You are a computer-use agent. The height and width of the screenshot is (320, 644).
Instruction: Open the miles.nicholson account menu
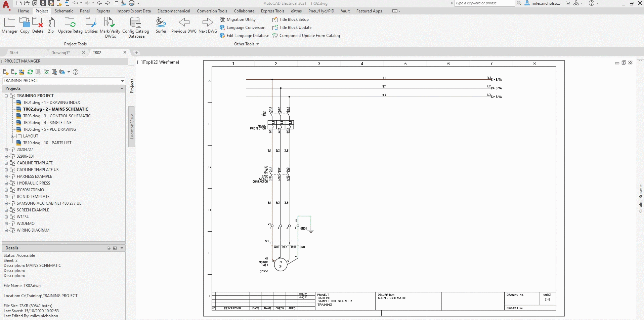pos(543,3)
